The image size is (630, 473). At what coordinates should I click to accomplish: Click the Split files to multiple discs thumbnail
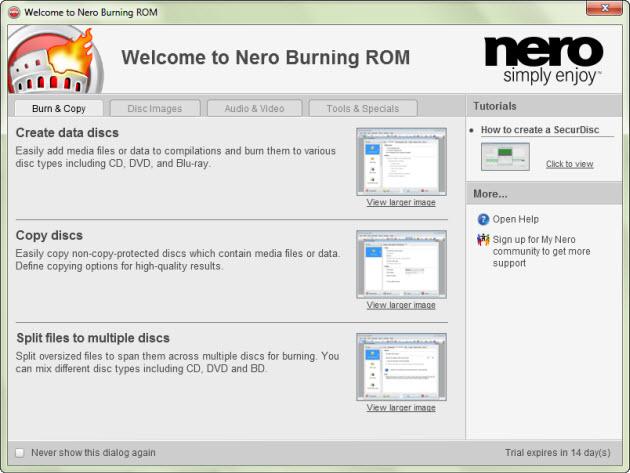pos(401,367)
